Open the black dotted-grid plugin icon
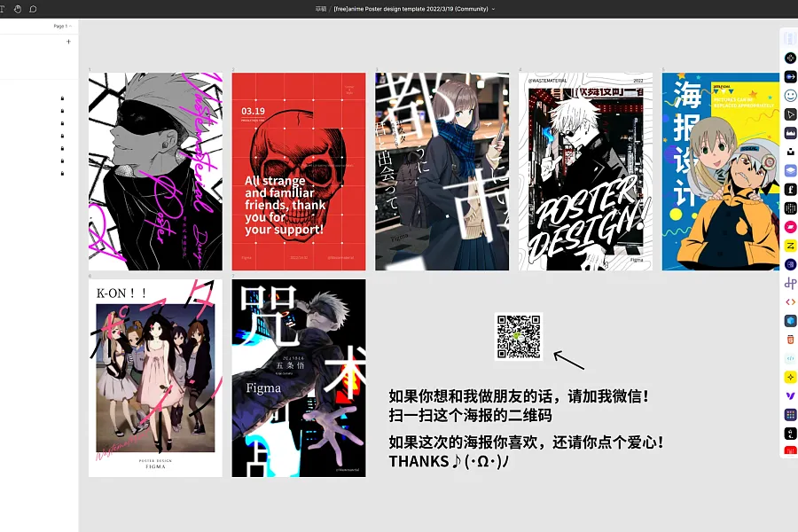The height and width of the screenshot is (532, 798). [x=790, y=208]
